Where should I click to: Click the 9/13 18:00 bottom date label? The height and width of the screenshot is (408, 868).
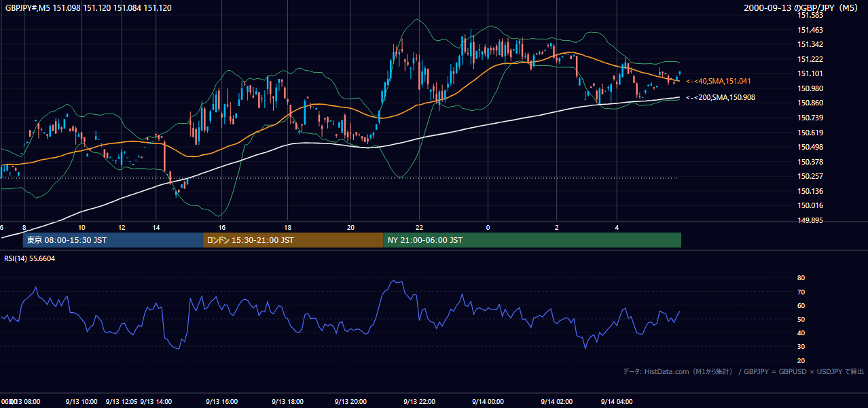287,401
